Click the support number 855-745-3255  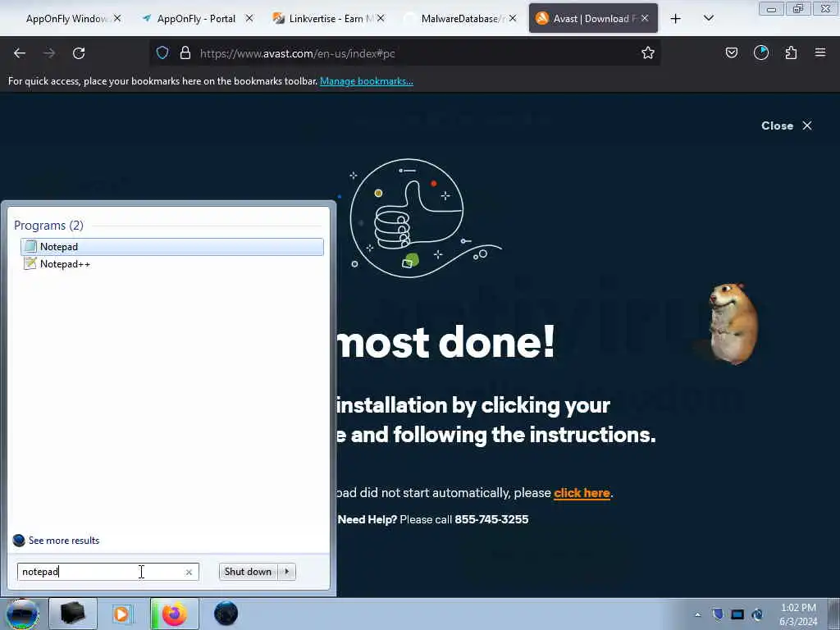coord(491,519)
